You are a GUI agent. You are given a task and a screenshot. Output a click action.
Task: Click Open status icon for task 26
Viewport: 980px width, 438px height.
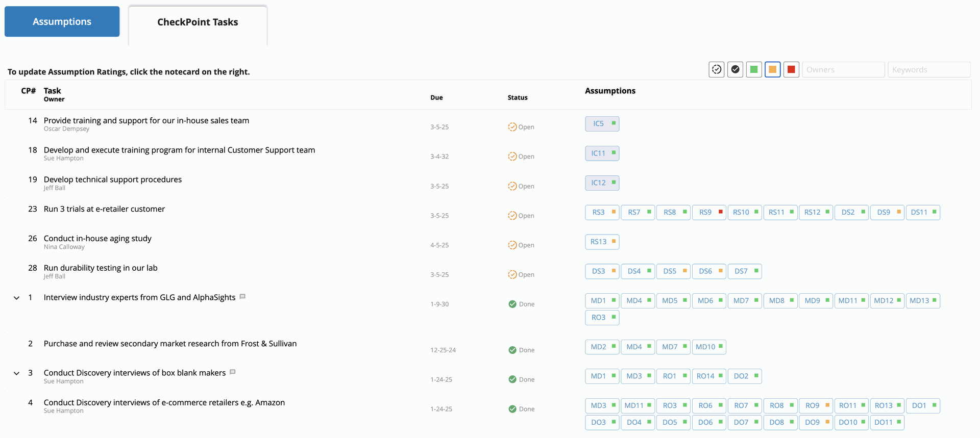click(x=512, y=245)
